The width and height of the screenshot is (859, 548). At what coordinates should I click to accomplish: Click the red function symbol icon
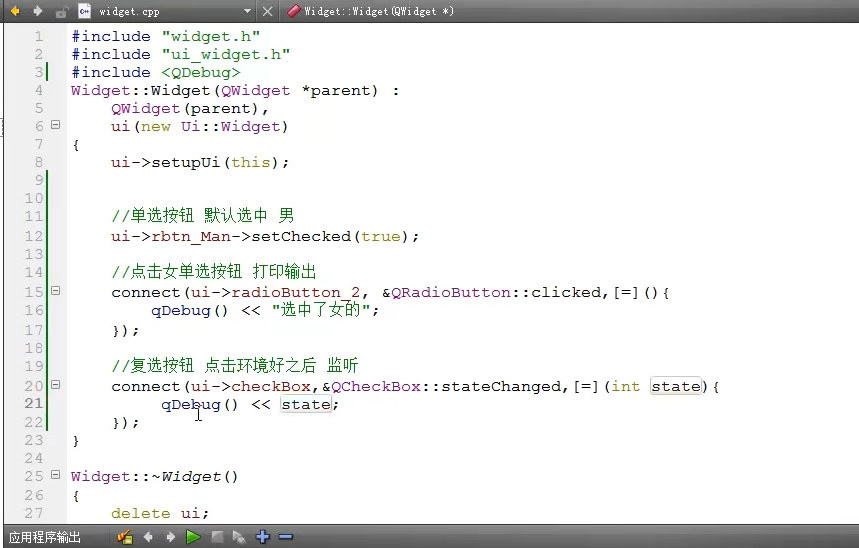pyautogui.click(x=294, y=11)
